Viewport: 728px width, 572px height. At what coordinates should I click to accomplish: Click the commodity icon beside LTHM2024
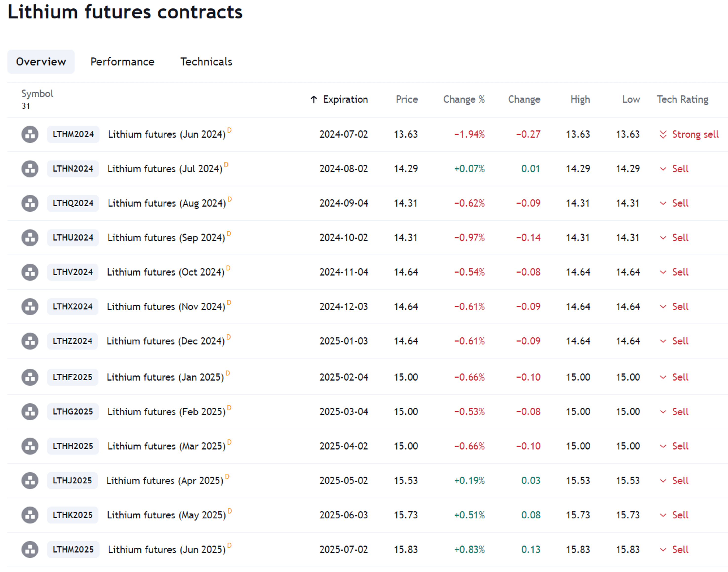[30, 134]
